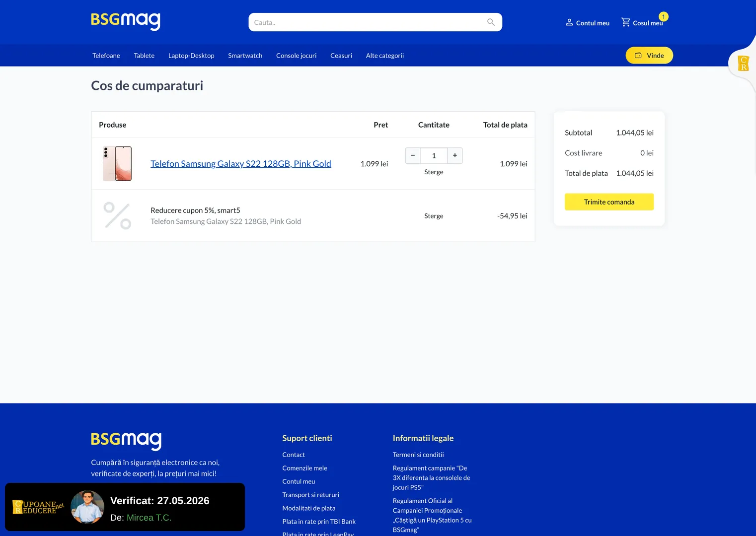Open Cosul meu cart link

[x=642, y=23]
